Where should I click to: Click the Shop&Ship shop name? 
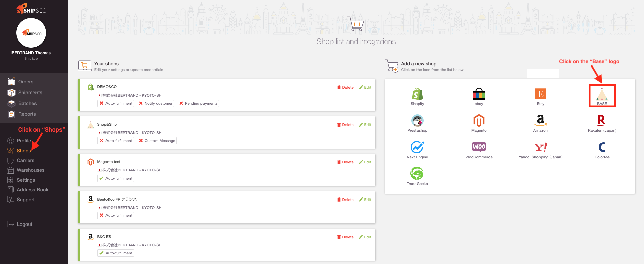click(x=107, y=124)
